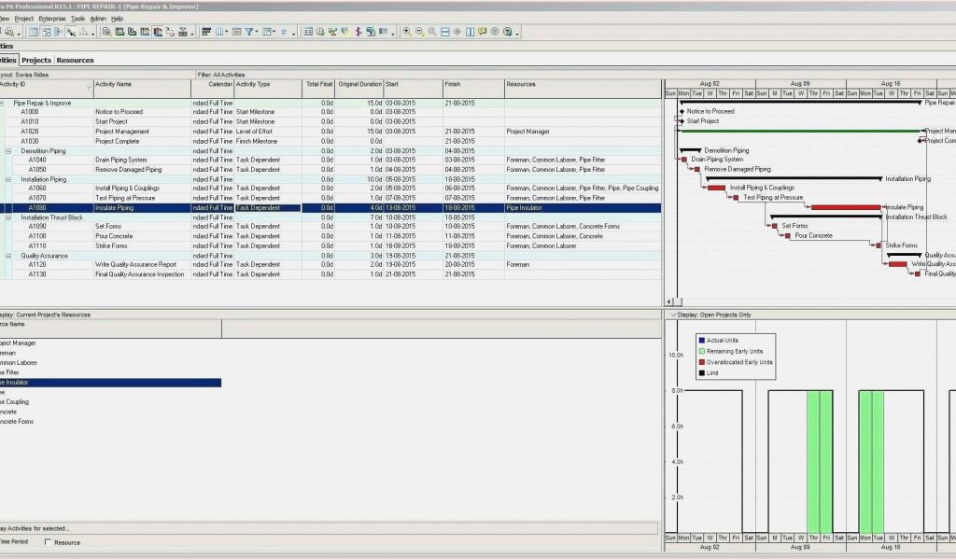
Task: Open the Display: Current Project's Resources menu
Action: coord(45,315)
